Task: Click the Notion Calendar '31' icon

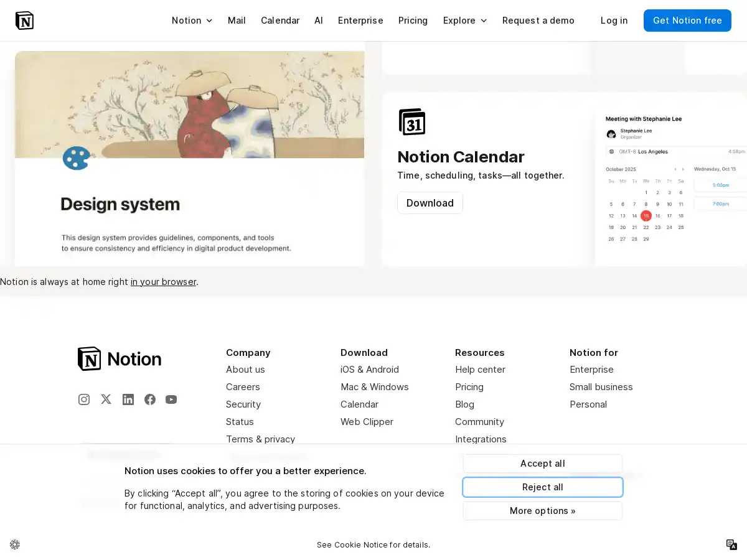Action: tap(411, 122)
